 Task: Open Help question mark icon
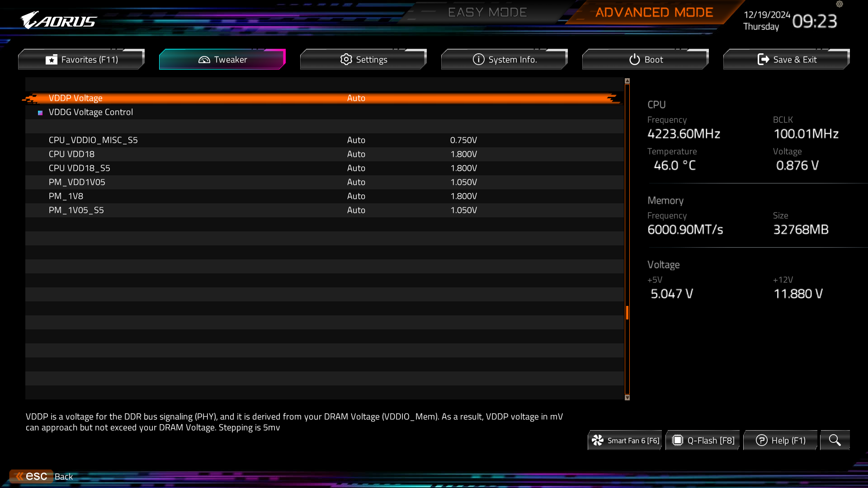[761, 440]
